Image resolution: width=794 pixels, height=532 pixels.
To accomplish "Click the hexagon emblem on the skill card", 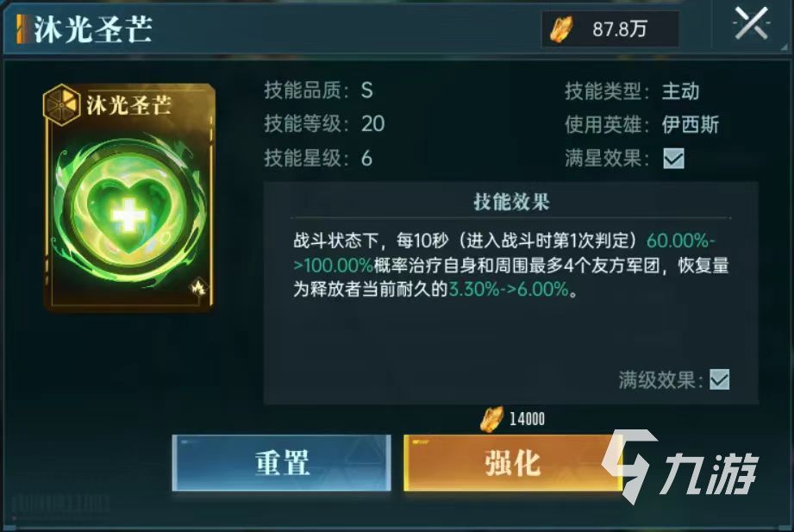I will click(x=61, y=104).
